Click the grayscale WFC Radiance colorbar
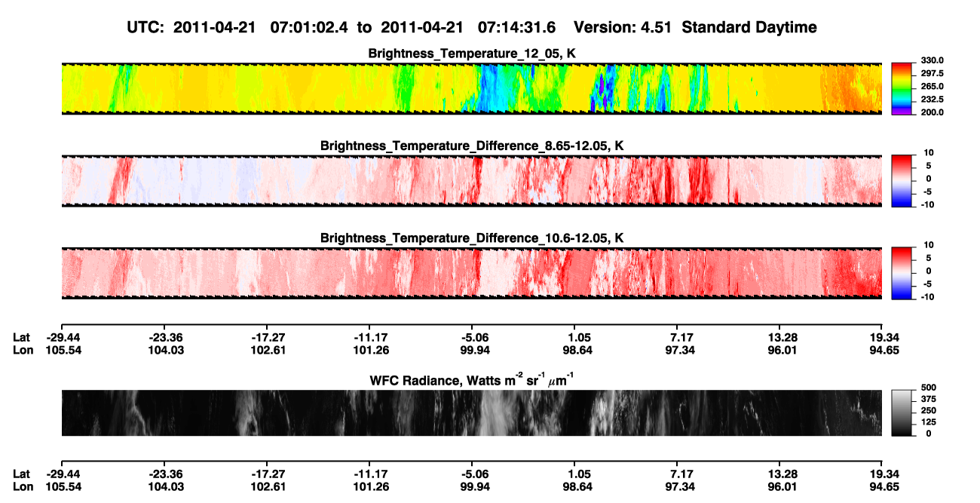The image size is (980, 503). 902,413
